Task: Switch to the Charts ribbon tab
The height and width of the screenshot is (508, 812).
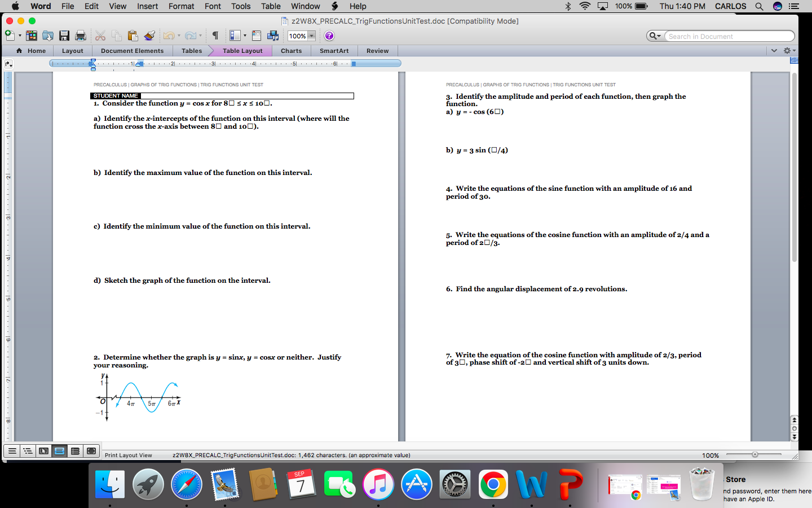Action: (292, 51)
